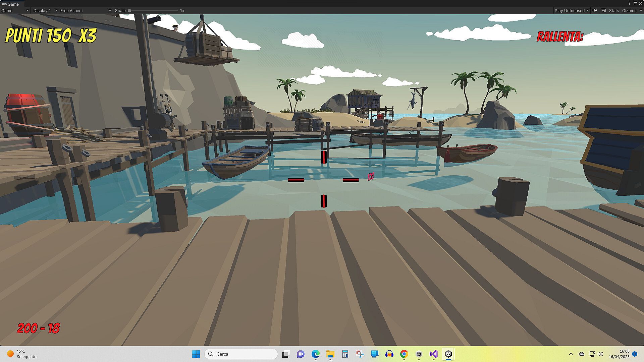Open the Calculator app in the taskbar
Viewport: 644px width, 362px height.
(x=345, y=354)
